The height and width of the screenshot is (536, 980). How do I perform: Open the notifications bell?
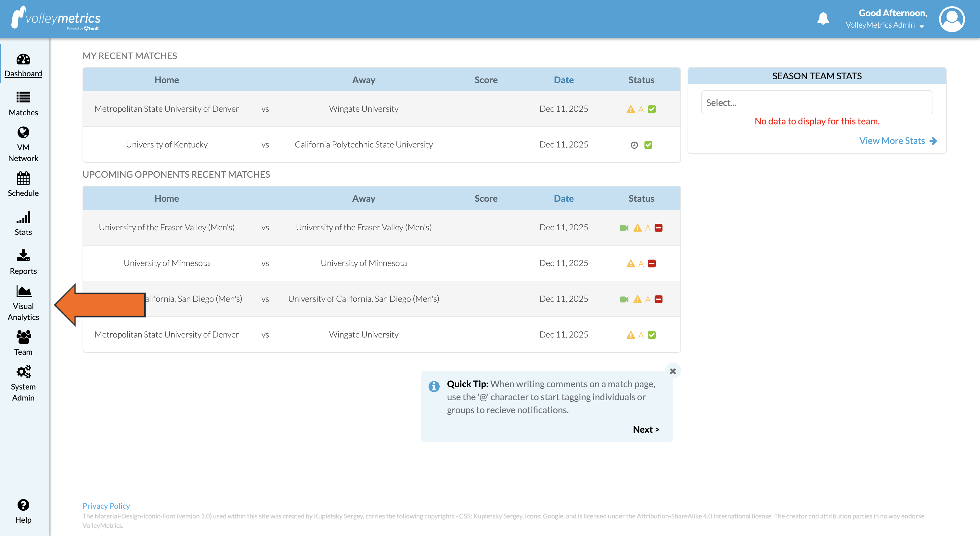coord(823,18)
